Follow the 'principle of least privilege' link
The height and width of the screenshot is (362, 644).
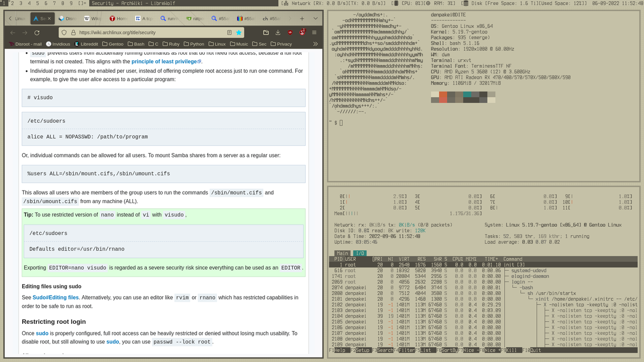point(167,61)
